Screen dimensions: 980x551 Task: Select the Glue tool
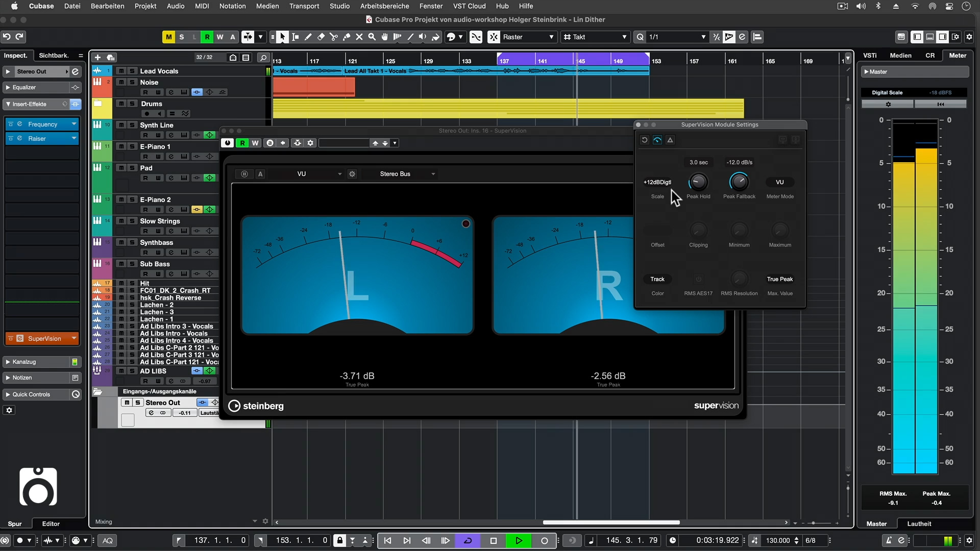[x=347, y=37]
